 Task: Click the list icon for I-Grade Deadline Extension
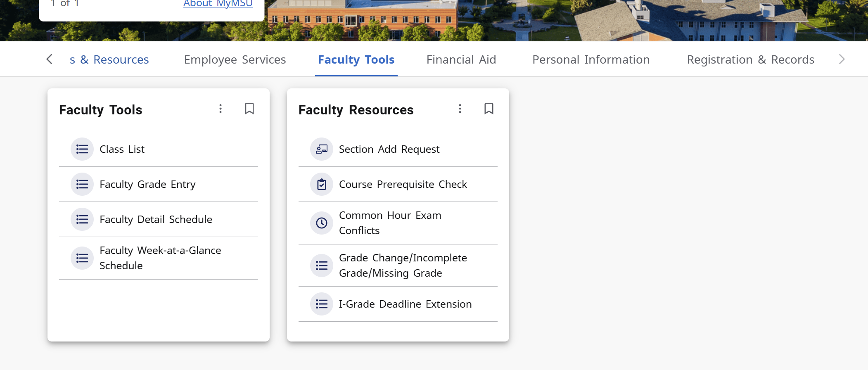[321, 304]
